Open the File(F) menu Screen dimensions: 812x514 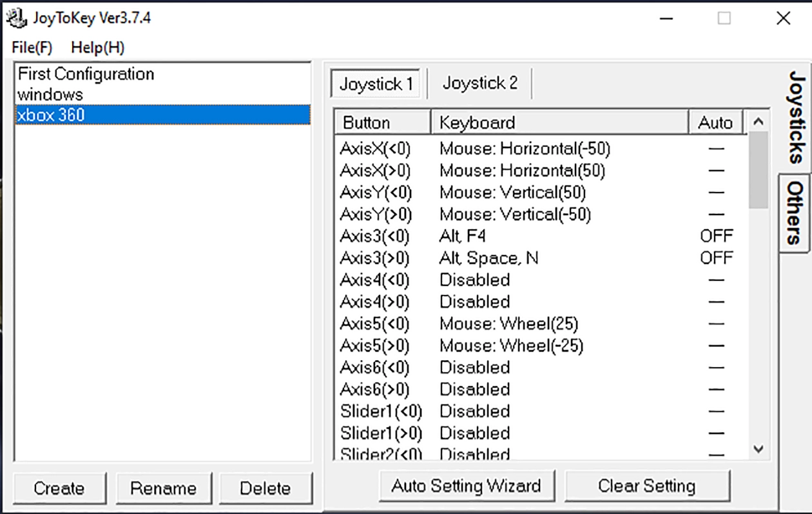[32, 48]
